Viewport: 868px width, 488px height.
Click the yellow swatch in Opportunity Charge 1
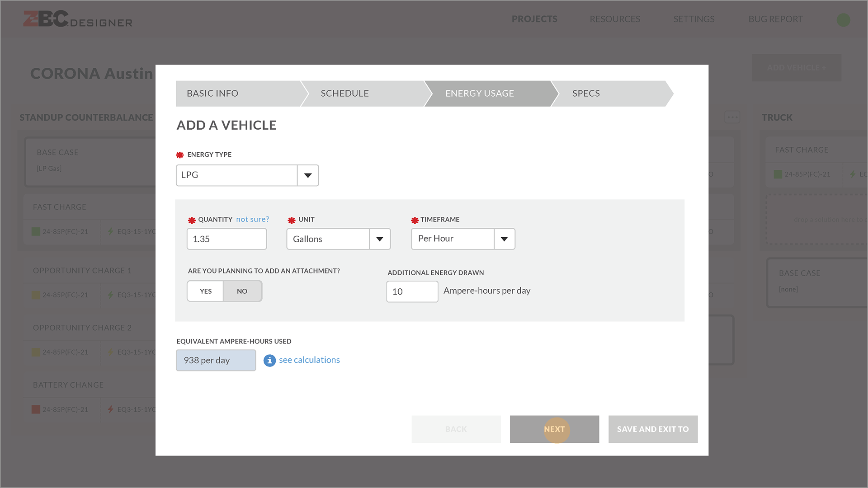(36, 295)
